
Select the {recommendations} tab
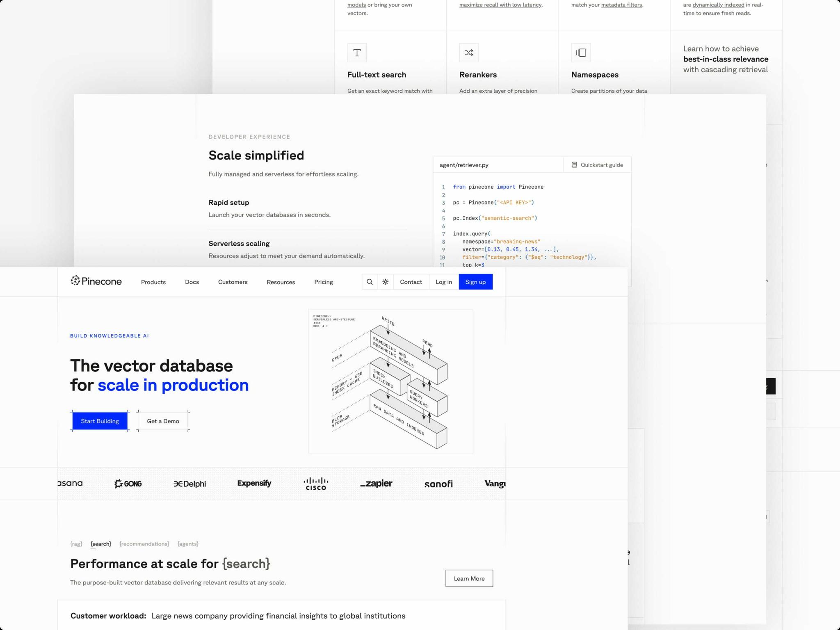pyautogui.click(x=144, y=544)
